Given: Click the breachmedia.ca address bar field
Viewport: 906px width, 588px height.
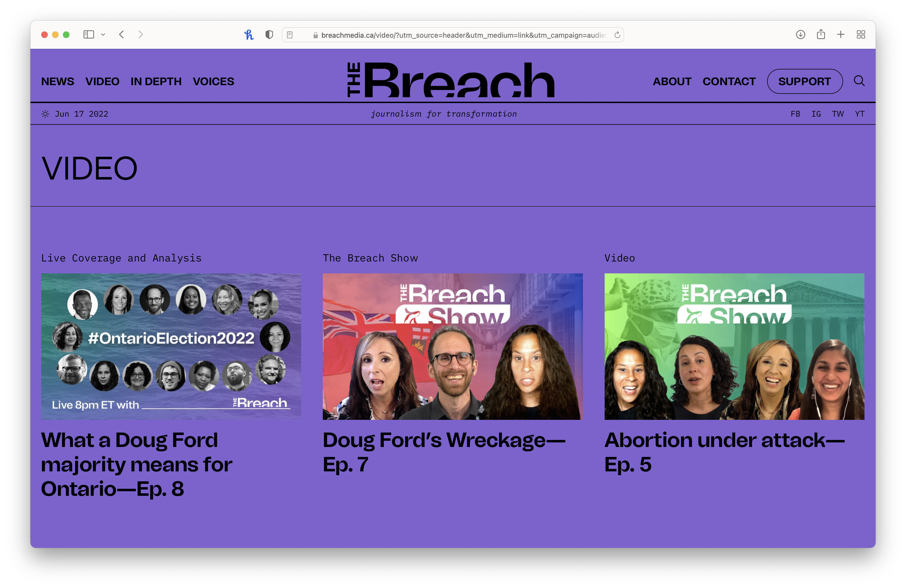Looking at the screenshot, I should [x=457, y=35].
